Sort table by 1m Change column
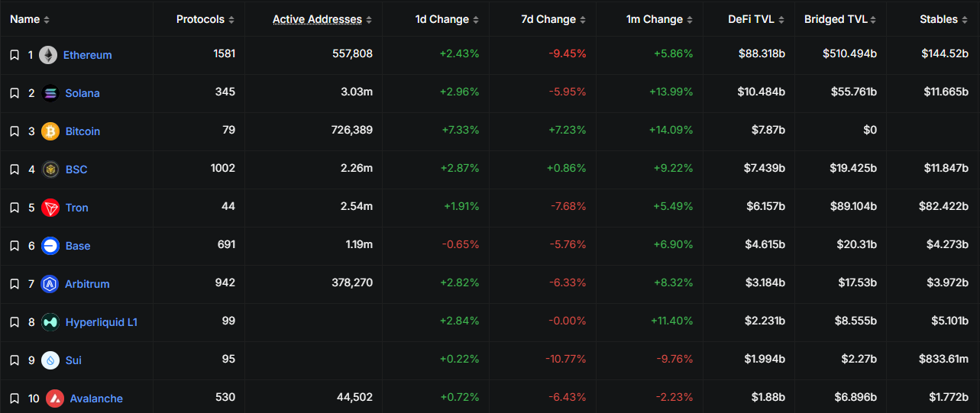The height and width of the screenshot is (413, 980). point(660,19)
